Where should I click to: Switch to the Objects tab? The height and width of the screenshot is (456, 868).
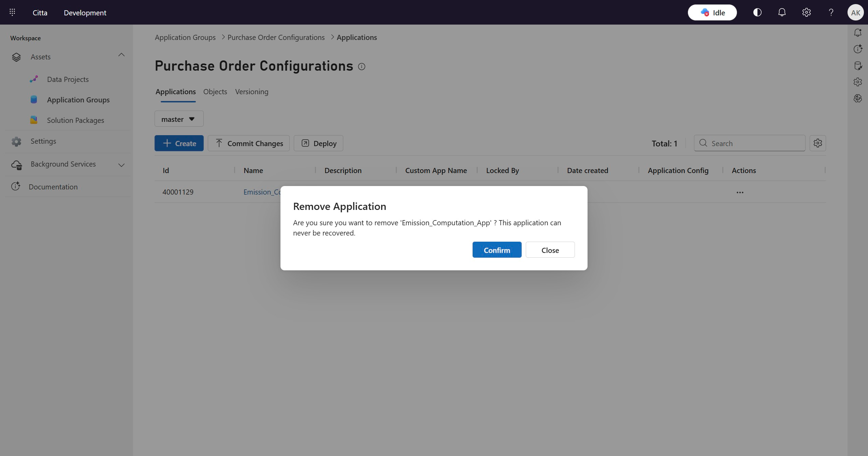coord(215,91)
